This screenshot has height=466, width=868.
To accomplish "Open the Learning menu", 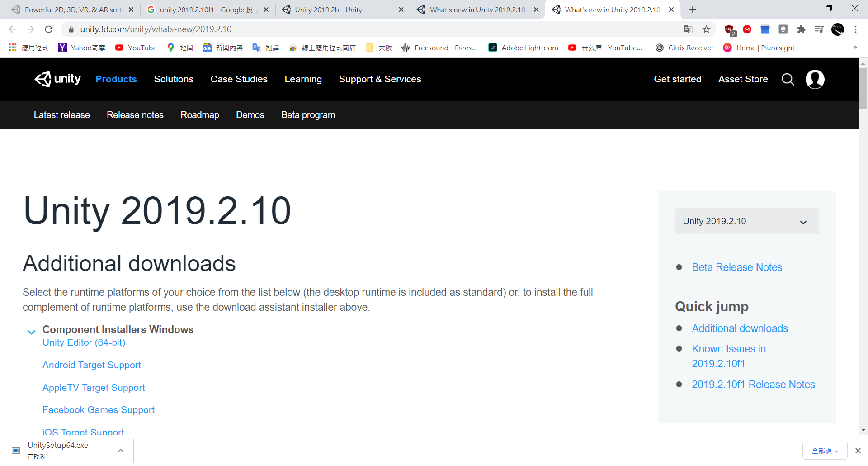I will pyautogui.click(x=303, y=79).
